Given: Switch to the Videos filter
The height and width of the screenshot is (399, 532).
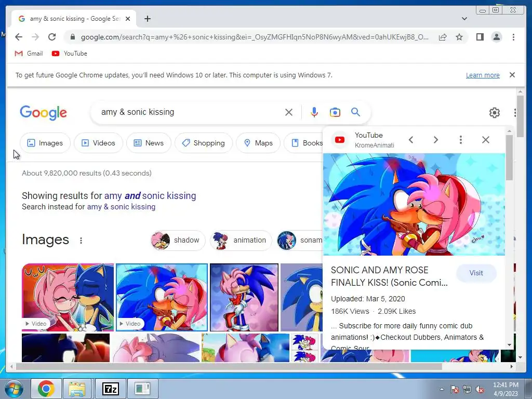Looking at the screenshot, I should click(98, 143).
